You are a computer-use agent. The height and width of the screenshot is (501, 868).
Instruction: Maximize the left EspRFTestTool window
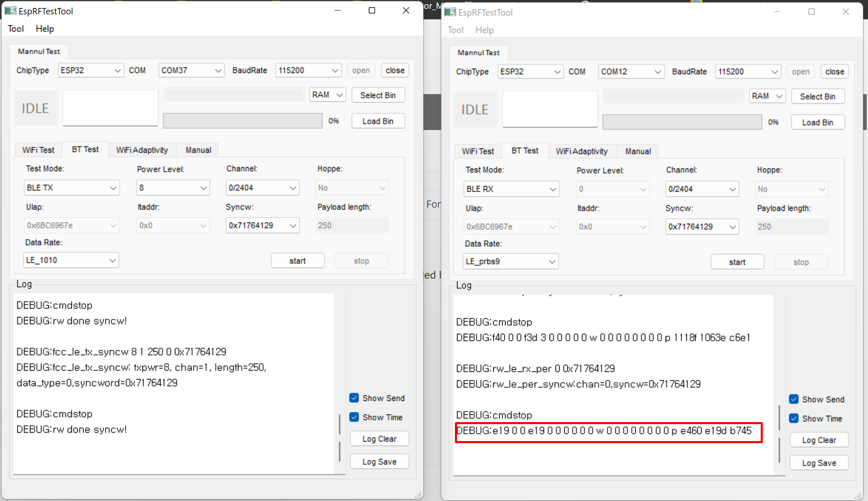372,11
